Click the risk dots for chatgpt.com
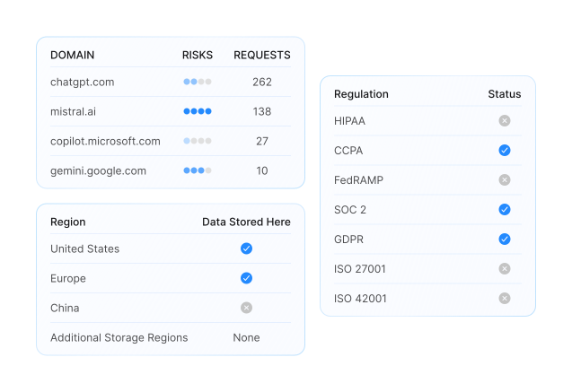The width and height of the screenshot is (572, 392). point(197,82)
